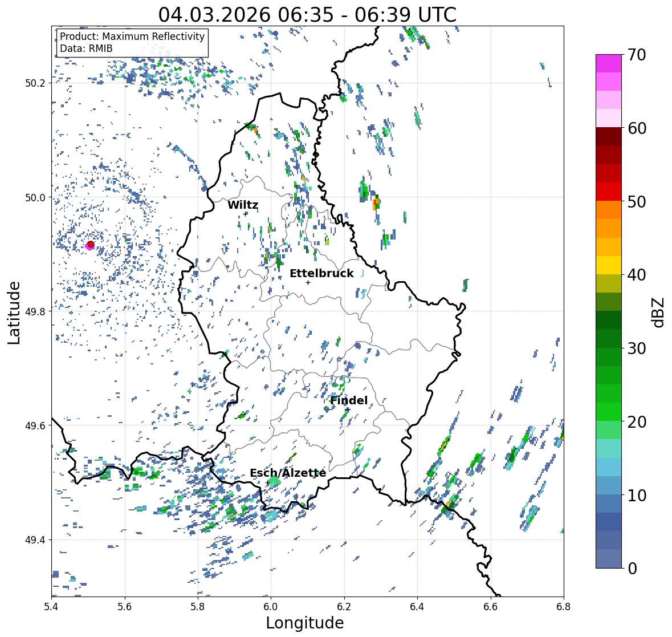Click latitude tick label 49.4
The image size is (672, 637).
[x=36, y=539]
